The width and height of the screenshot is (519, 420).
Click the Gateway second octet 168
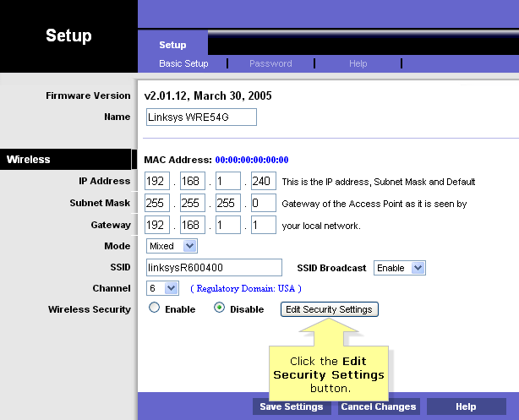point(193,225)
